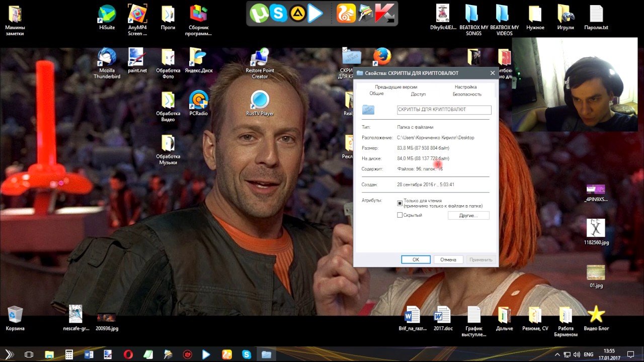Select the Сборник программ folder
This screenshot has width=644, height=362.
[x=198, y=20]
